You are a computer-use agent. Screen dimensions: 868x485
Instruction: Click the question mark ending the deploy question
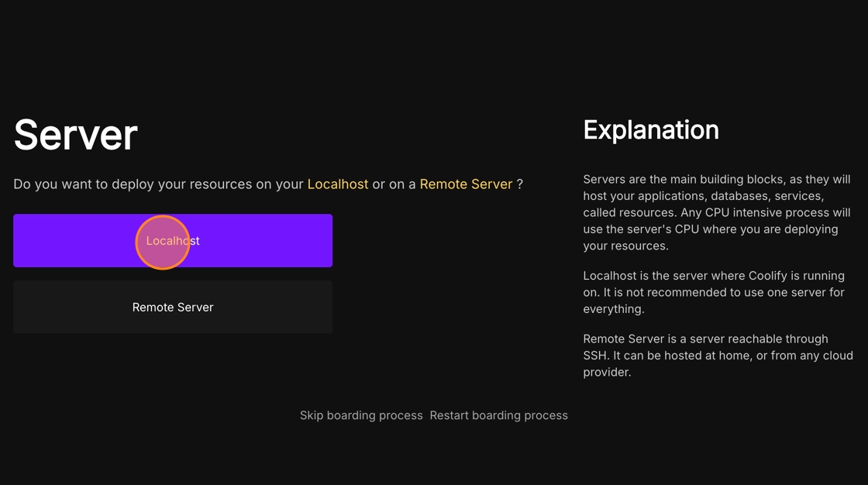(x=520, y=184)
